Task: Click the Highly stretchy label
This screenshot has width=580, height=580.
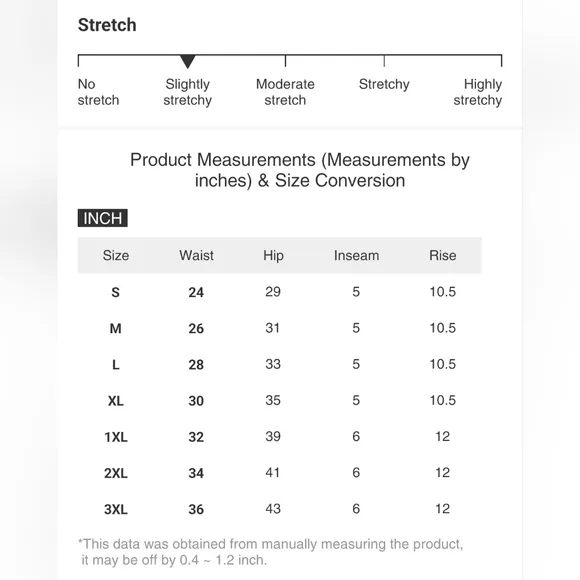Action: tap(478, 92)
